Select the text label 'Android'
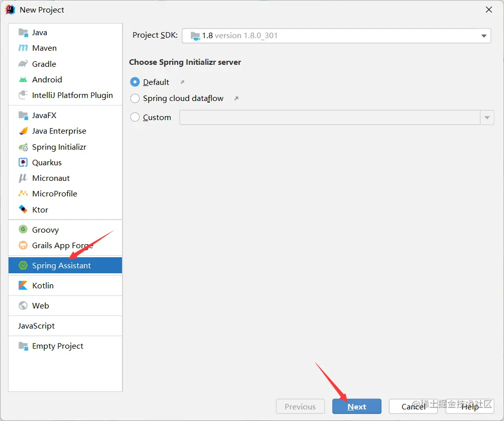The height and width of the screenshot is (421, 504). coord(47,79)
